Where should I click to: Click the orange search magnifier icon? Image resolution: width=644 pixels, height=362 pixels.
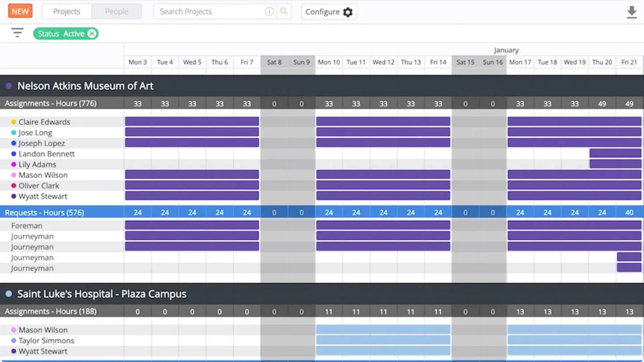pyautogui.click(x=284, y=12)
